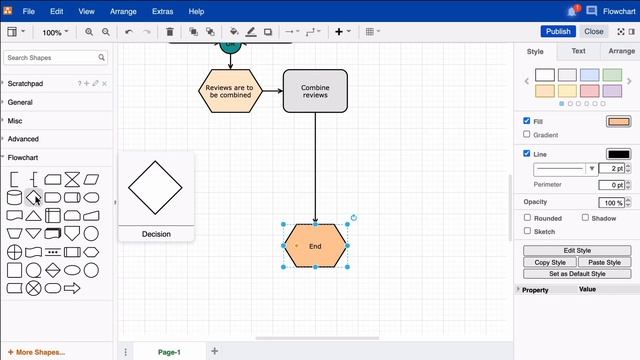Click Copy Style button

(x=550, y=262)
